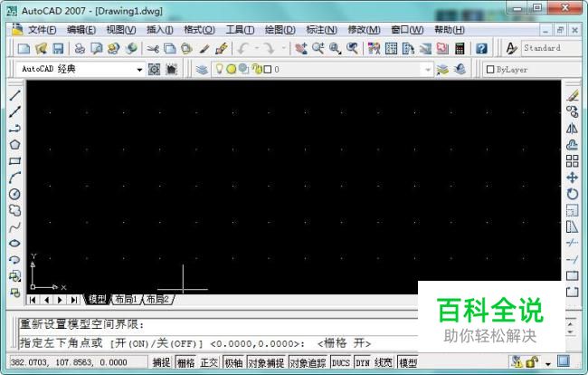Open the Help question mark icon

[x=481, y=48]
